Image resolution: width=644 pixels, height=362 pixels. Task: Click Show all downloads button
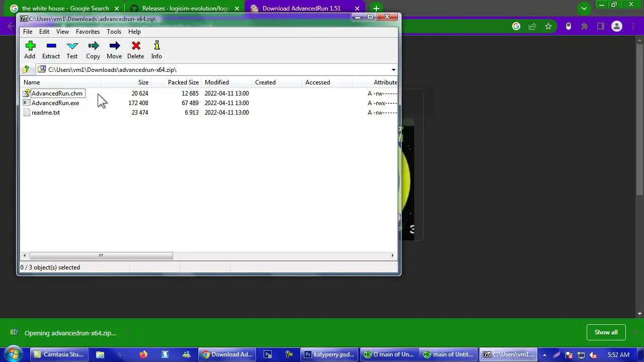point(606,332)
